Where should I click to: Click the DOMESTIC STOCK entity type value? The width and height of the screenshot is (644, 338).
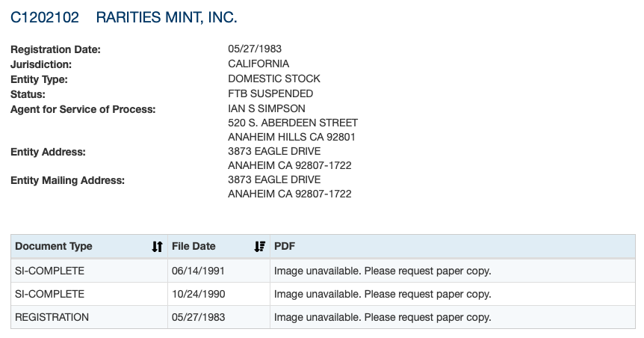click(274, 79)
